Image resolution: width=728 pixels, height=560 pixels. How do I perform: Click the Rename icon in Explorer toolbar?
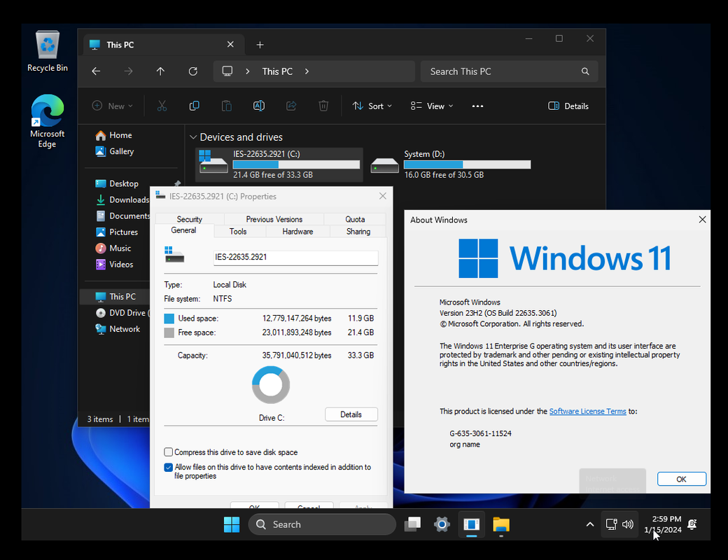pyautogui.click(x=259, y=106)
